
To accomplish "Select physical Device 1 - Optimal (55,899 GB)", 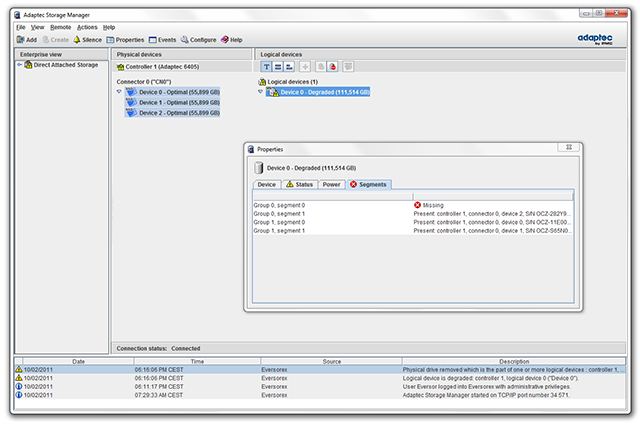I will [x=173, y=102].
